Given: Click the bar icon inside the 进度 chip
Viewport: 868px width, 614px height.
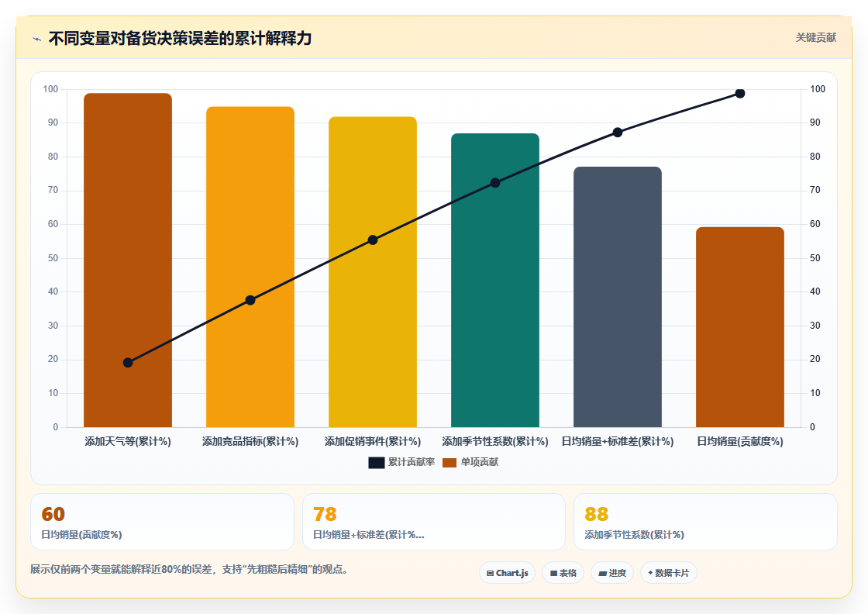Looking at the screenshot, I should pos(603,574).
